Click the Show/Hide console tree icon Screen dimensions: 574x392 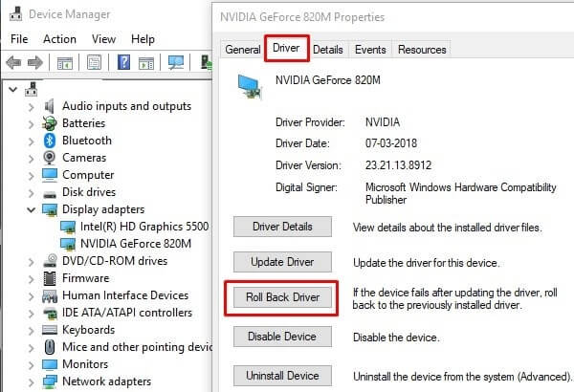[x=65, y=63]
